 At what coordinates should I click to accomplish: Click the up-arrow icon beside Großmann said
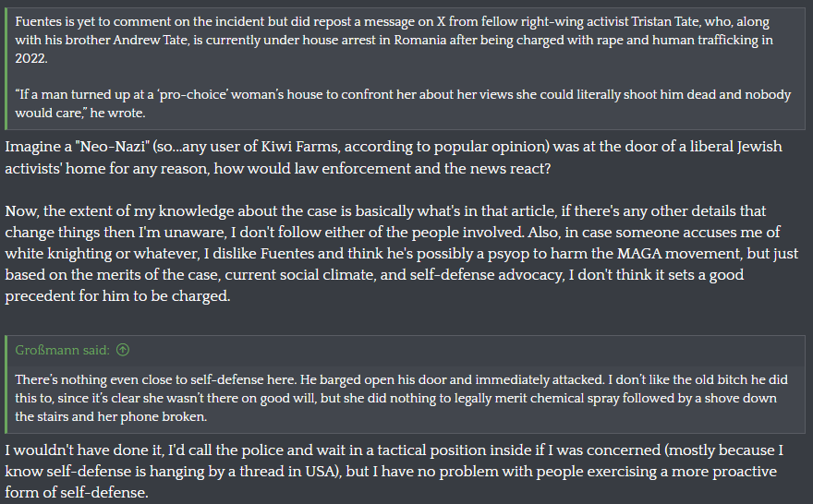click(x=123, y=350)
